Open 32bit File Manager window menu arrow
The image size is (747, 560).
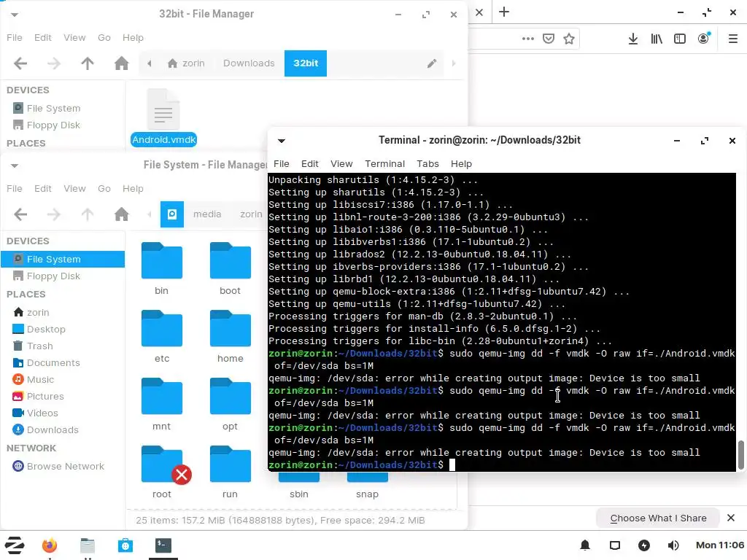15,15
